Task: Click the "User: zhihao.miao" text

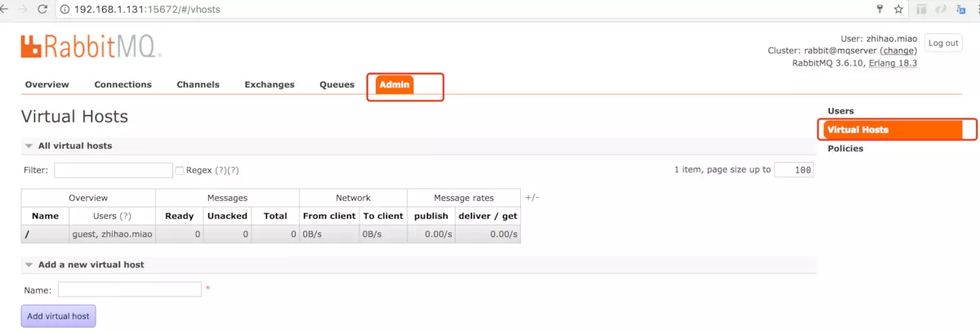Action: click(x=879, y=38)
